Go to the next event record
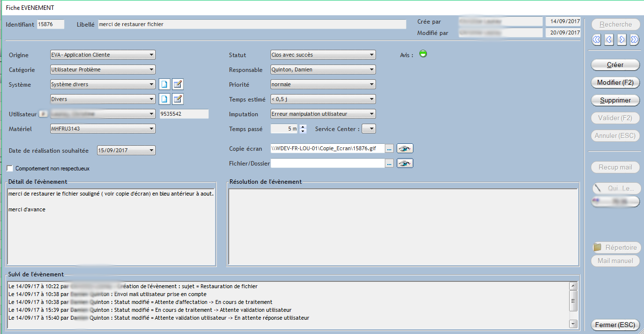 (x=622, y=40)
